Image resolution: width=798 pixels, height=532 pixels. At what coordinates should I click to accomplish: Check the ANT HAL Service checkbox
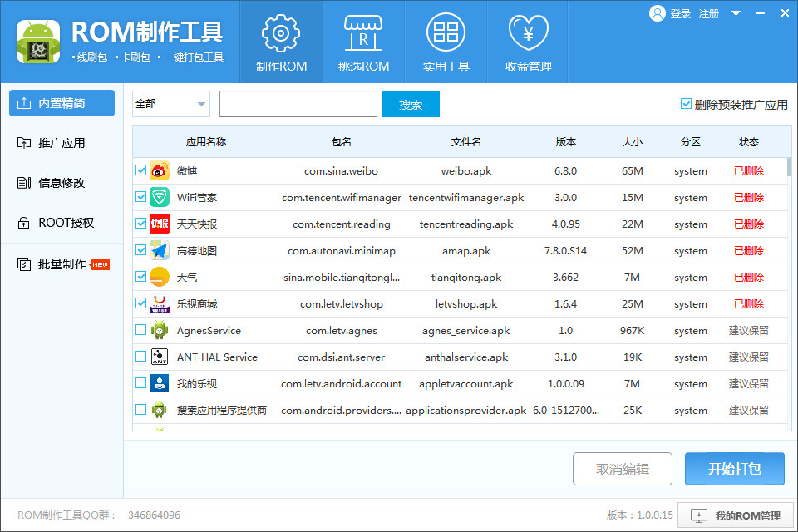[141, 356]
